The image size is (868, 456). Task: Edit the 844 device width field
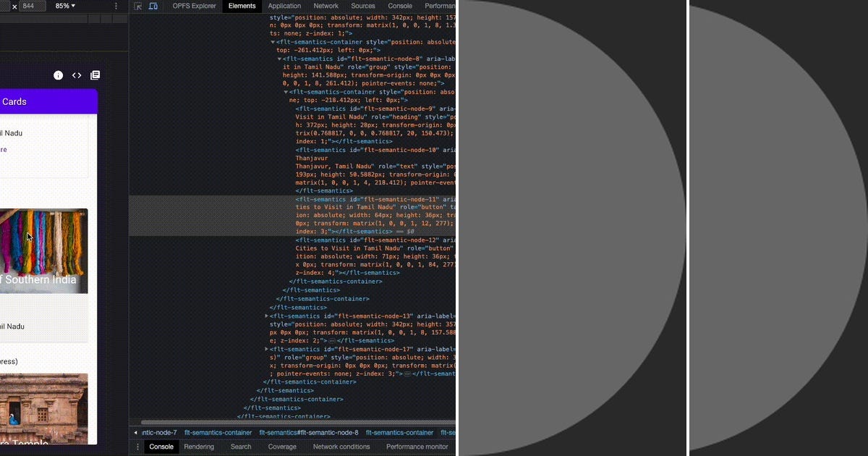coord(27,6)
